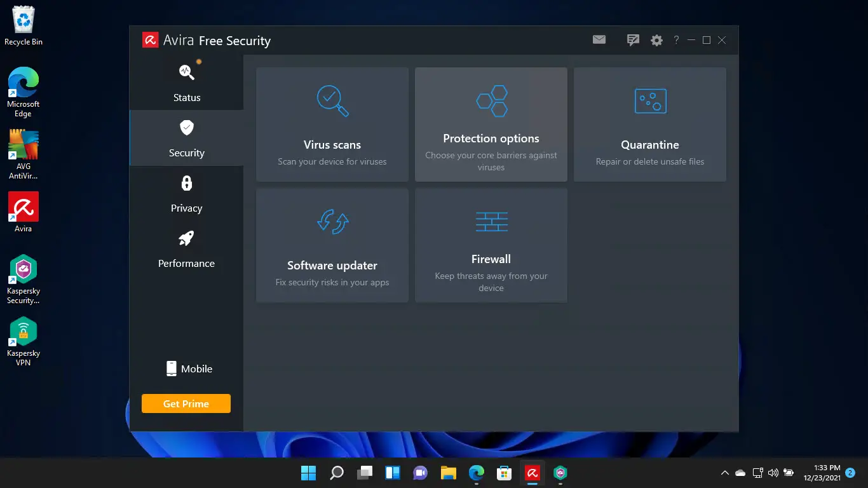Open the Mobile option in sidebar
868x488 pixels.
click(189, 369)
